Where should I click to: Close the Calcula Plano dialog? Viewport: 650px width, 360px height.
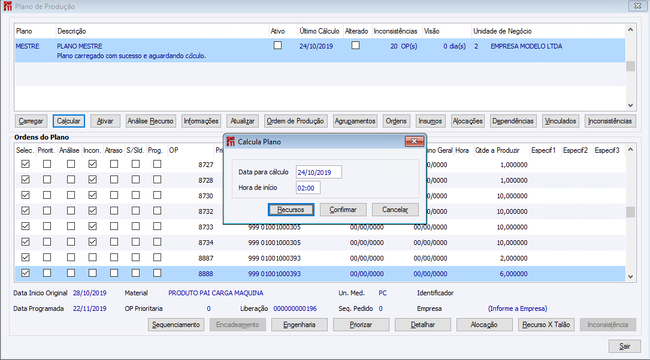tap(414, 141)
